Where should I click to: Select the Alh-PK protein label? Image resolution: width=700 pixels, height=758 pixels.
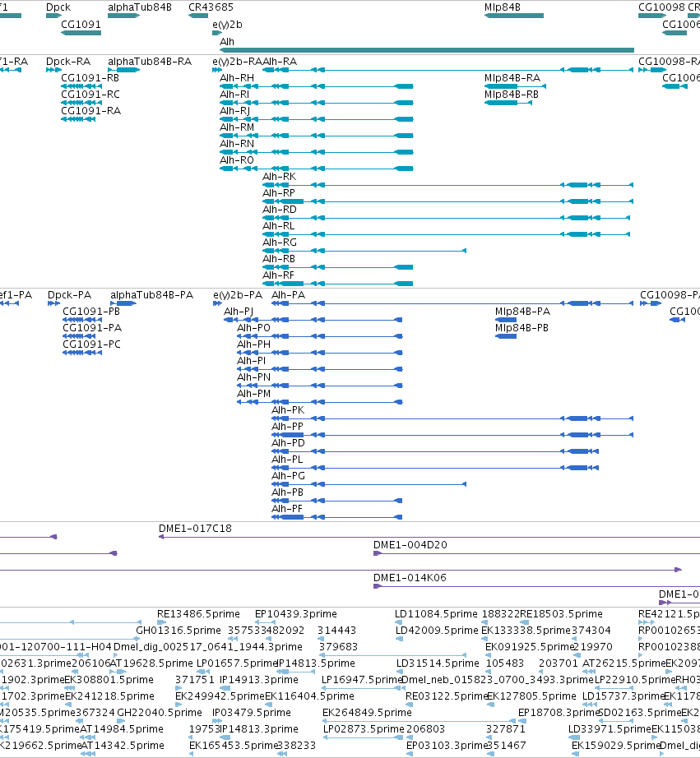[x=288, y=410]
